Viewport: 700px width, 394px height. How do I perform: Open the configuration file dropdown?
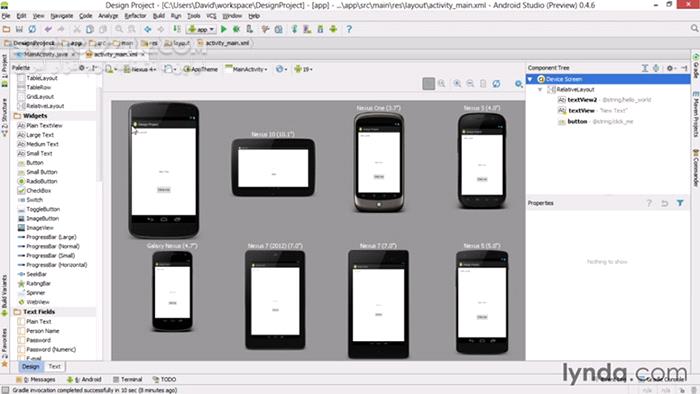pos(110,69)
